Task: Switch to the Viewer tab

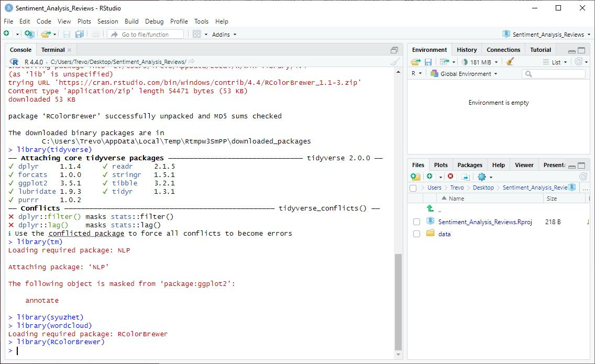Action: (524, 165)
